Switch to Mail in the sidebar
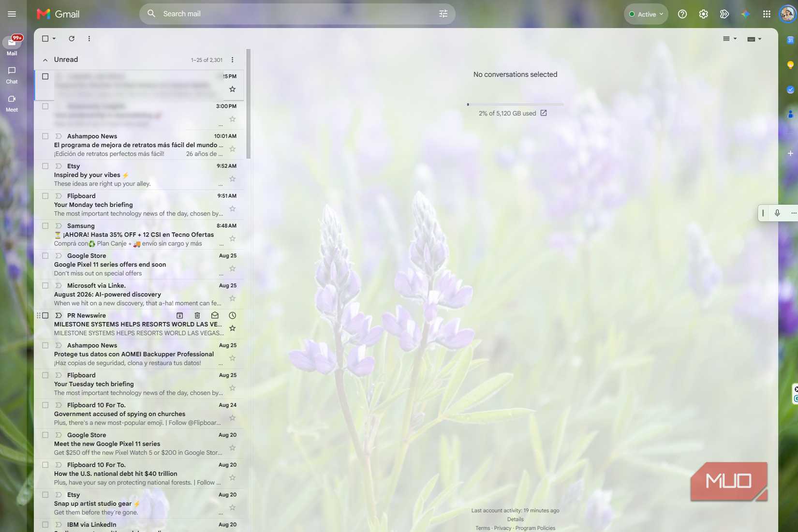The height and width of the screenshot is (532, 798). pos(12,46)
